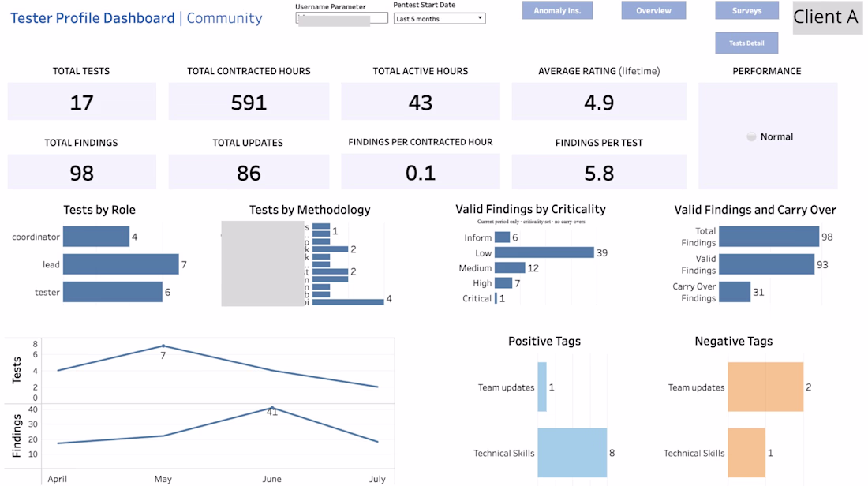Focus the Username Parameter input field
The height and width of the screenshot is (486, 868).
click(342, 18)
